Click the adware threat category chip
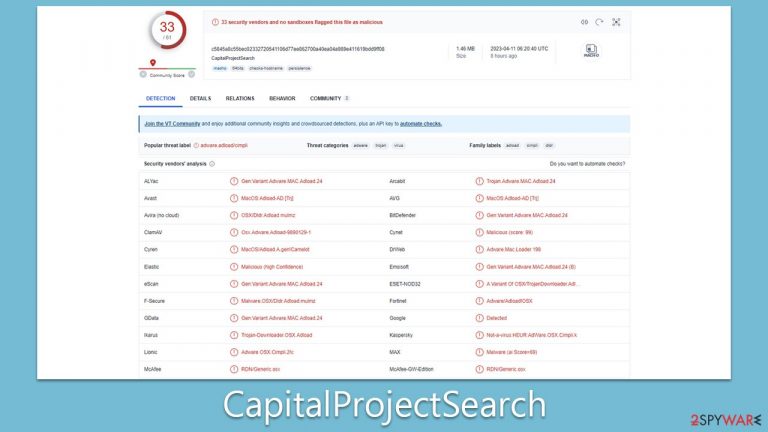The height and width of the screenshot is (432, 768). point(360,145)
